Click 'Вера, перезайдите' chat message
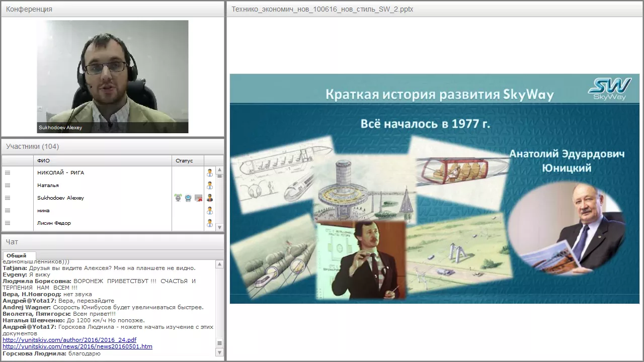 58,301
